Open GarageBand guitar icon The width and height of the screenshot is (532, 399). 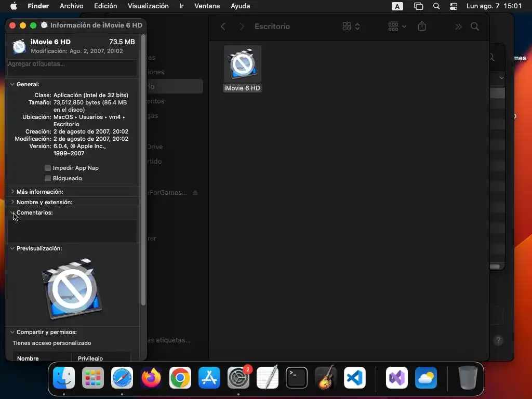pos(326,378)
